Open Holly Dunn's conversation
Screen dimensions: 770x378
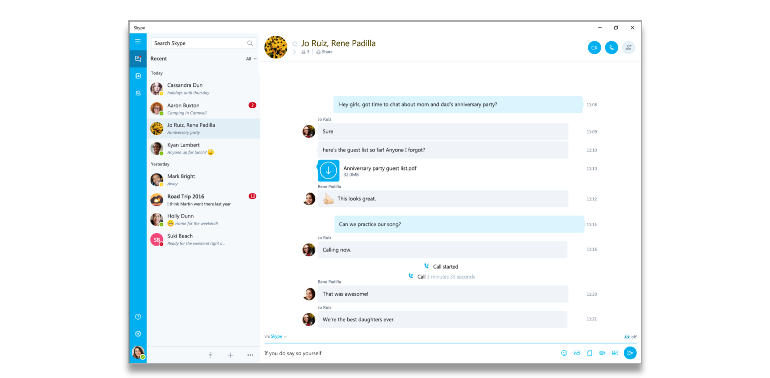(x=203, y=219)
